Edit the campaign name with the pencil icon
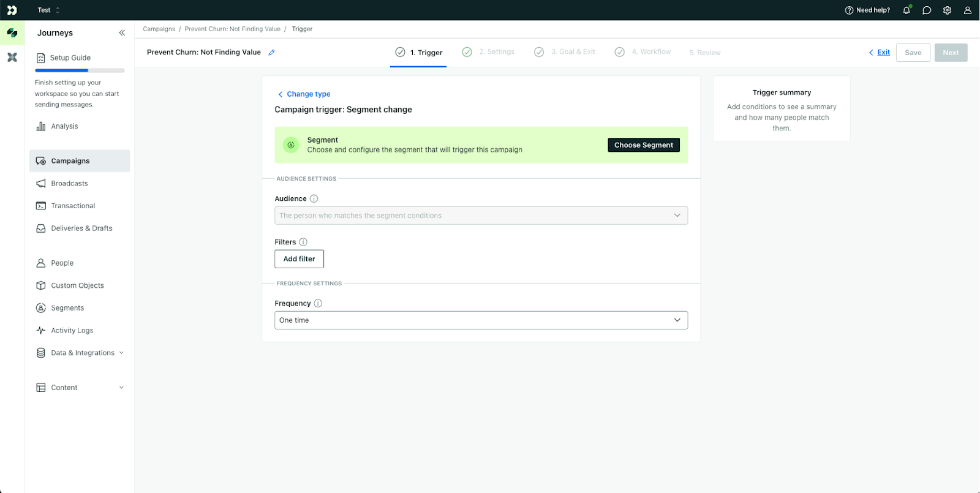 tap(271, 53)
